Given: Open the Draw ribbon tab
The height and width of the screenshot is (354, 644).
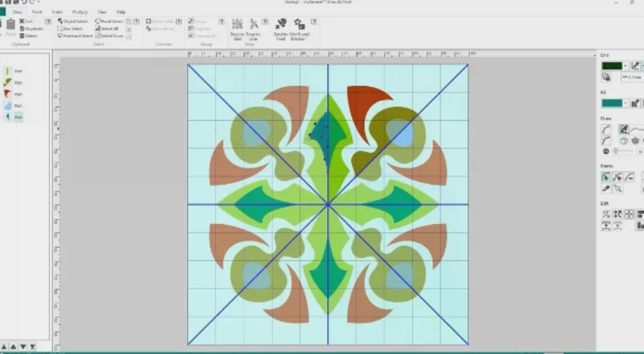Looking at the screenshot, I should [17, 12].
